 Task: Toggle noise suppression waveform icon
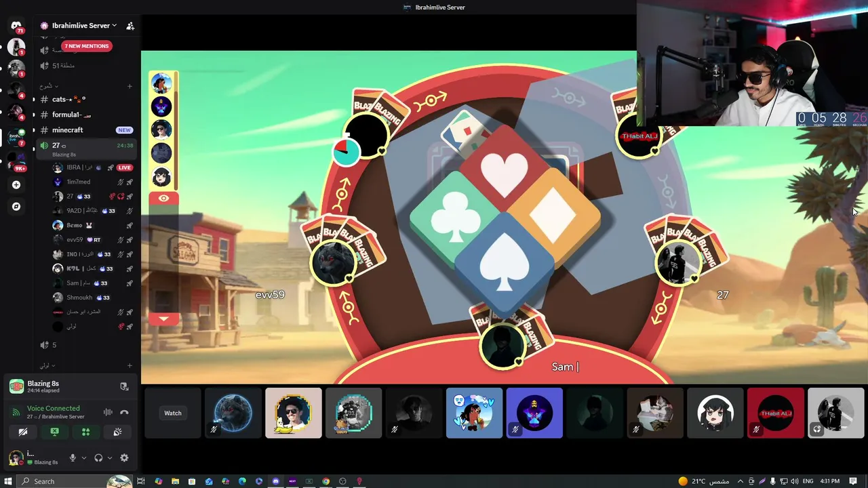coord(108,412)
